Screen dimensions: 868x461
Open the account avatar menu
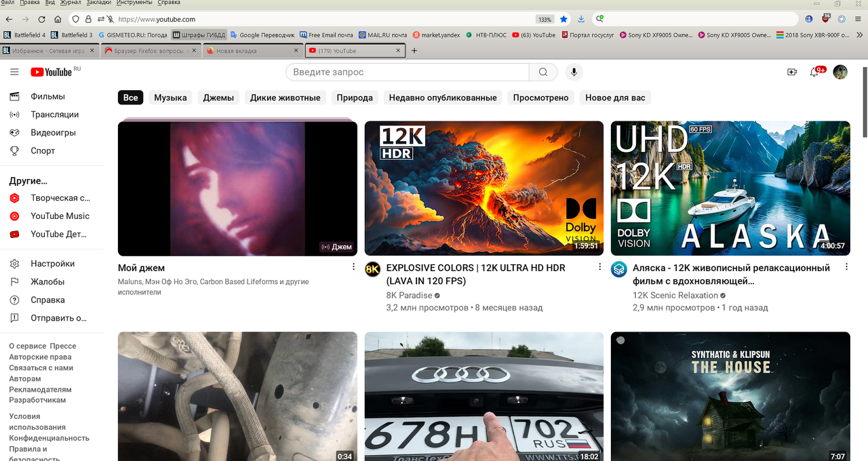[840, 72]
